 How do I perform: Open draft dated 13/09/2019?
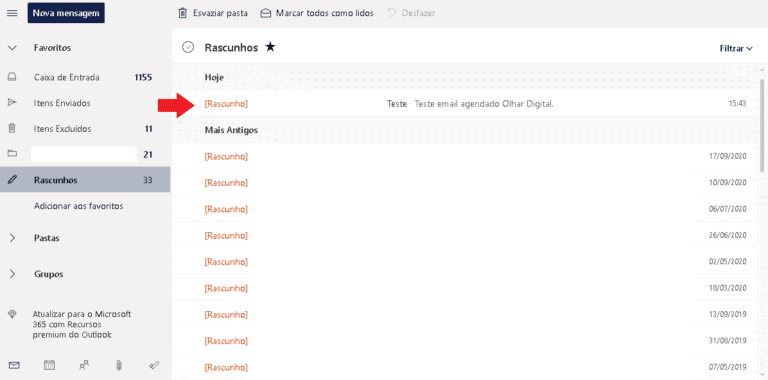click(x=465, y=314)
